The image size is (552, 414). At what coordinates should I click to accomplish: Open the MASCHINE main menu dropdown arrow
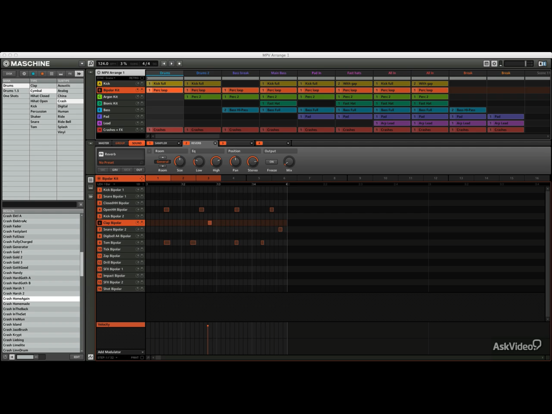pos(82,64)
